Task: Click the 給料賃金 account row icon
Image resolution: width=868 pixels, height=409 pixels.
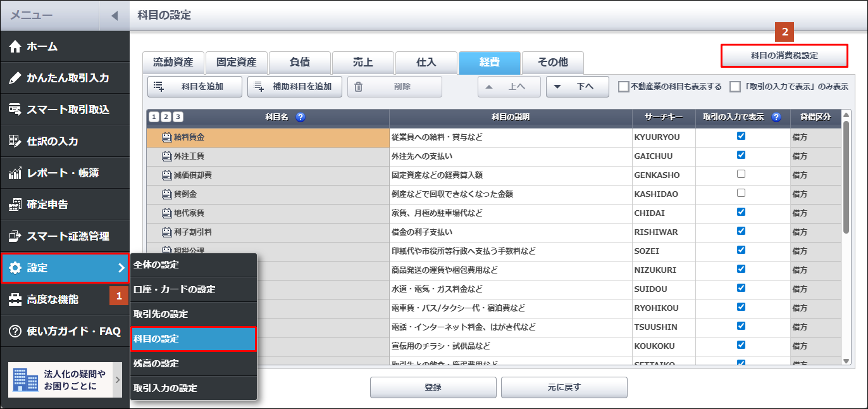Action: (167, 137)
